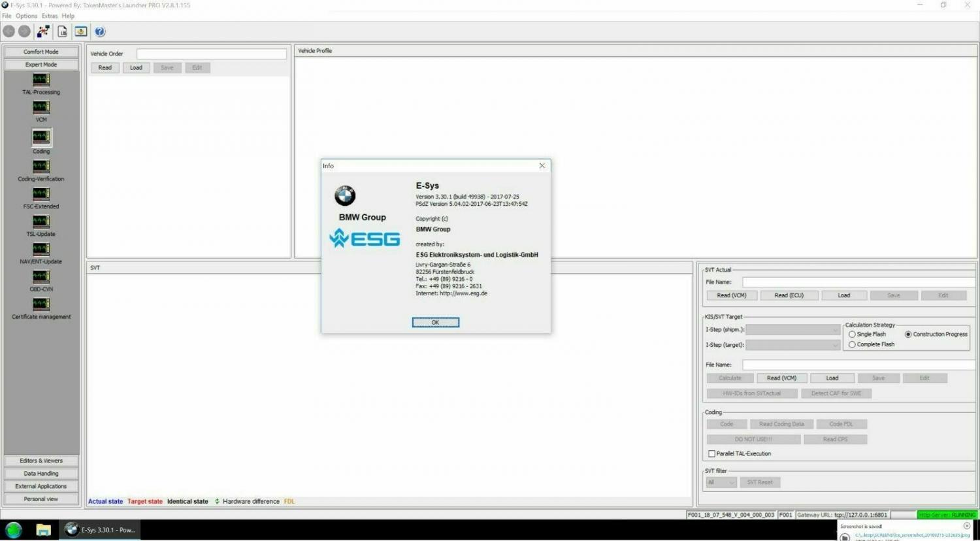Open the Help question mark toolbar icon

[99, 31]
